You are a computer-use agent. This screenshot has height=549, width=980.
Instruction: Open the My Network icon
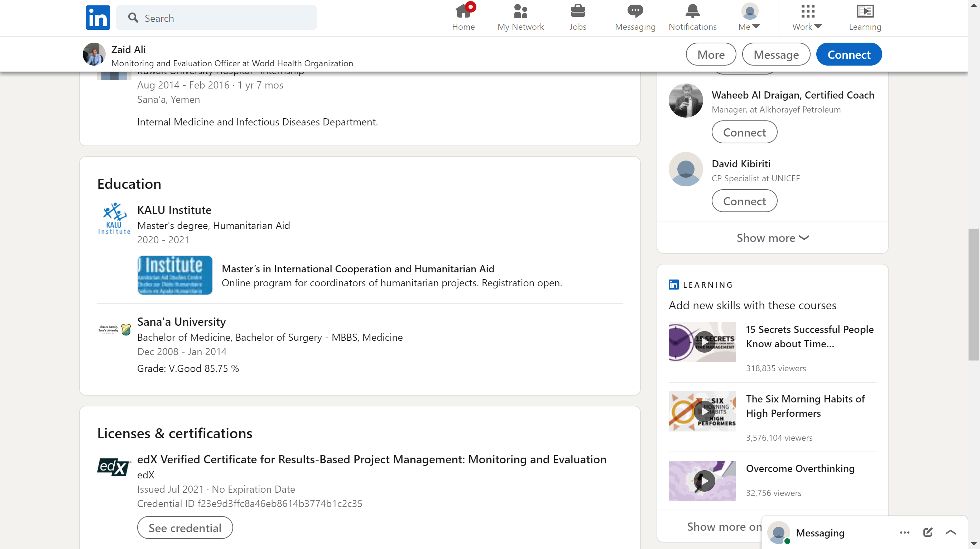click(x=520, y=11)
